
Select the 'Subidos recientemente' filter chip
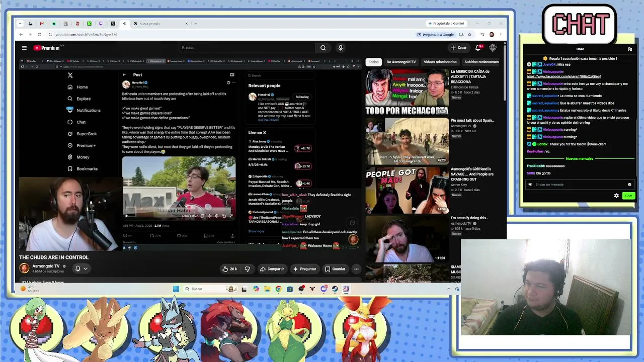click(481, 62)
